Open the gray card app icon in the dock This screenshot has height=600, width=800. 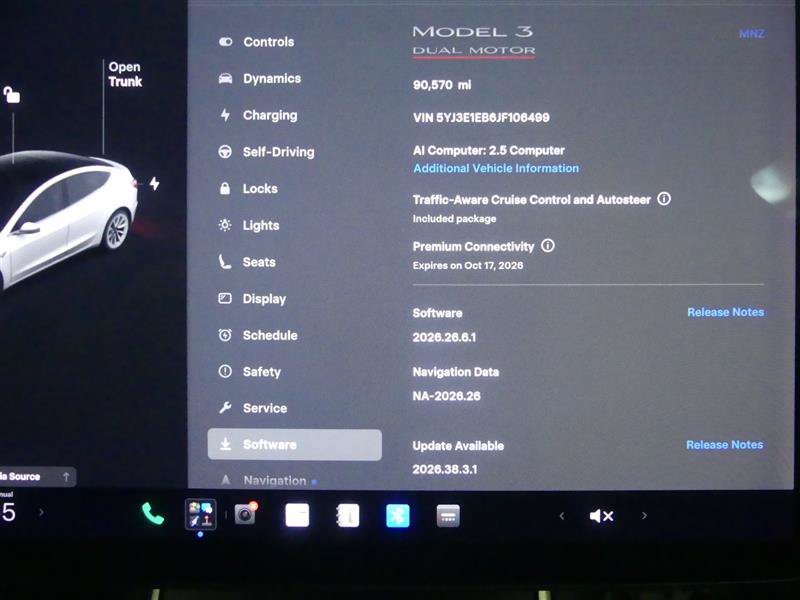[x=448, y=516]
